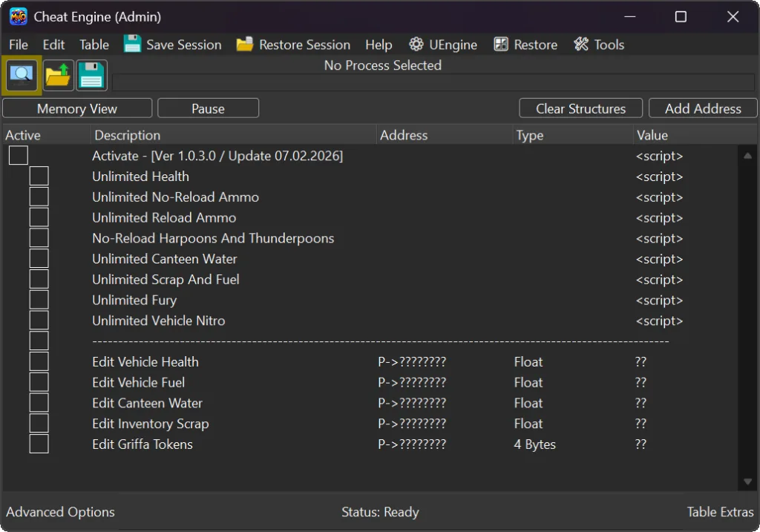Click the ?? value of Edit Inventory Scrap

[x=641, y=424]
